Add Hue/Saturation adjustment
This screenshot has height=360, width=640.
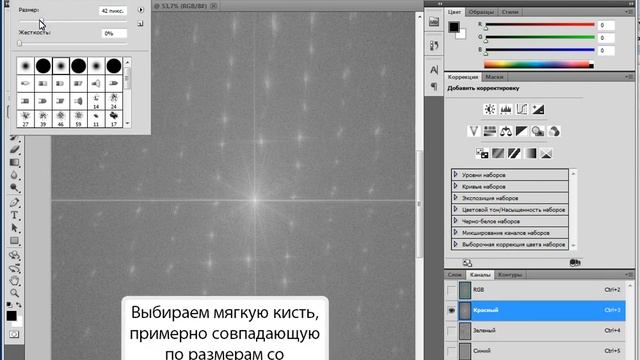[489, 131]
